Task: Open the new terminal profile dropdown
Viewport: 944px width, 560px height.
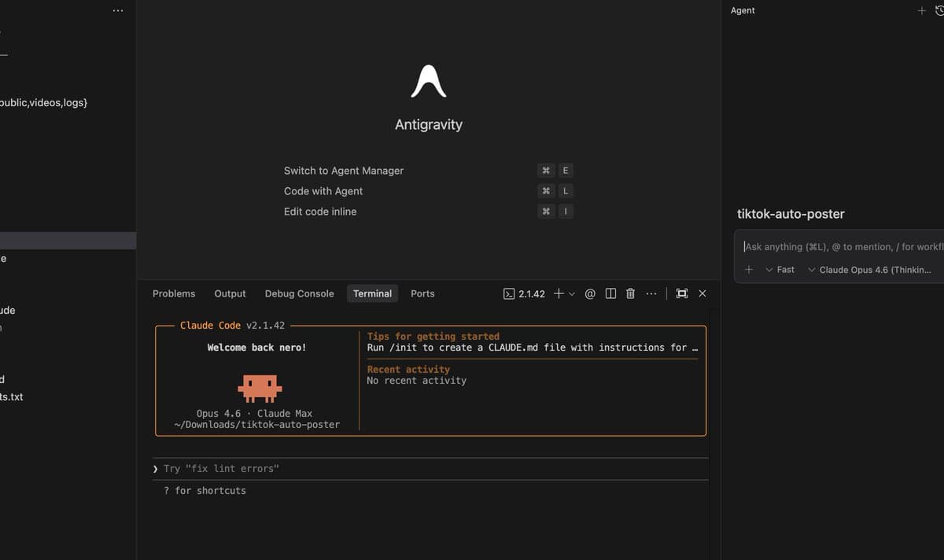Action: (572, 293)
